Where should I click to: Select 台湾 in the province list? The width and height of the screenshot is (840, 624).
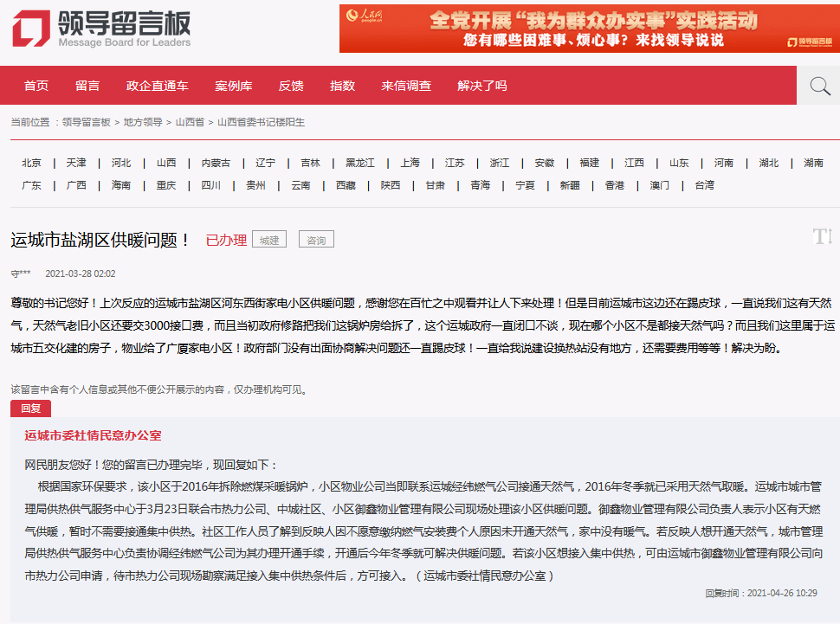704,185
